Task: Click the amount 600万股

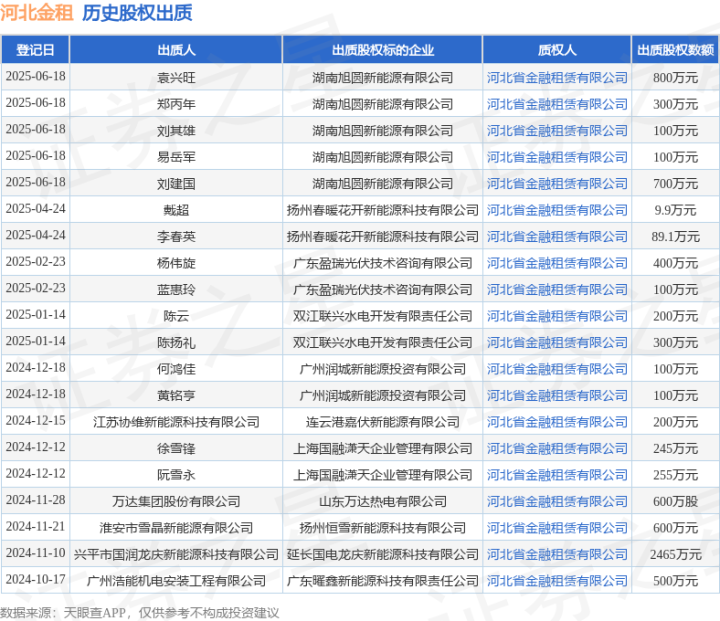Action: click(675, 502)
